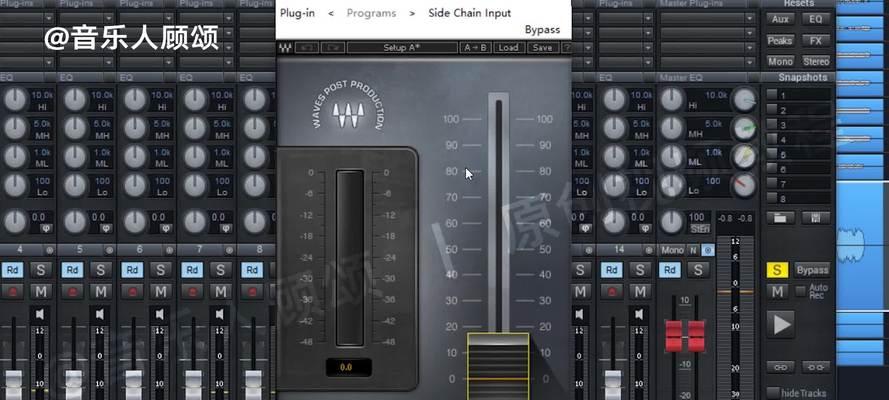Toggle the yellow global Solo button
The width and height of the screenshot is (889, 400).
click(777, 270)
